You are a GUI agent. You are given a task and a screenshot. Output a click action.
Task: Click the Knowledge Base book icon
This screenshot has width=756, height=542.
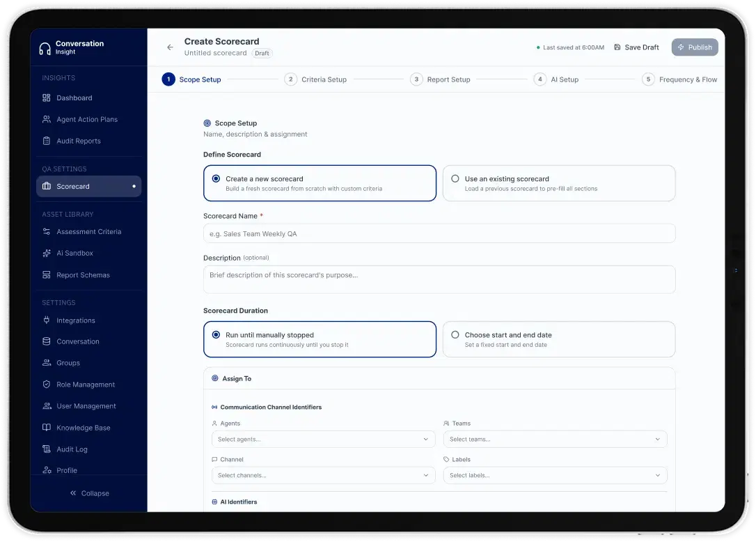46,427
